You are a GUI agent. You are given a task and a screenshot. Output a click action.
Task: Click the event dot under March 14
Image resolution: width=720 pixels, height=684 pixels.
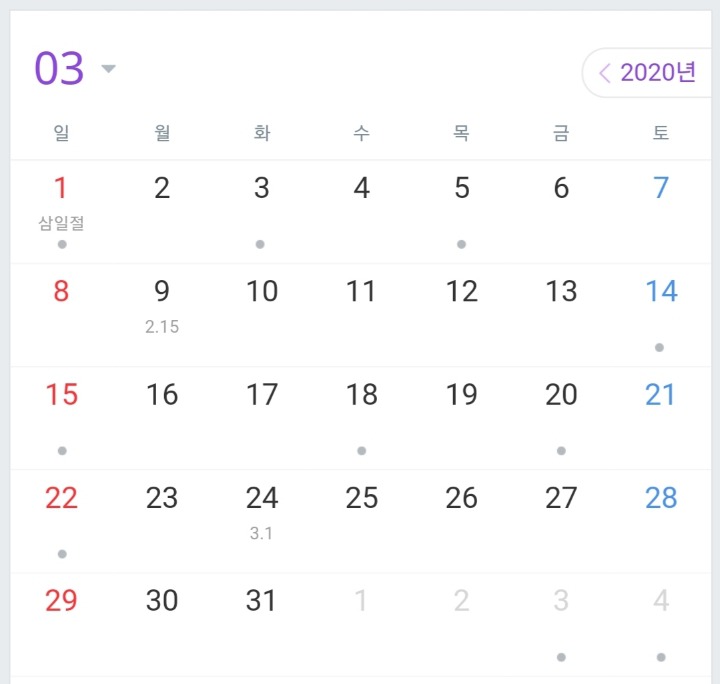(x=660, y=348)
